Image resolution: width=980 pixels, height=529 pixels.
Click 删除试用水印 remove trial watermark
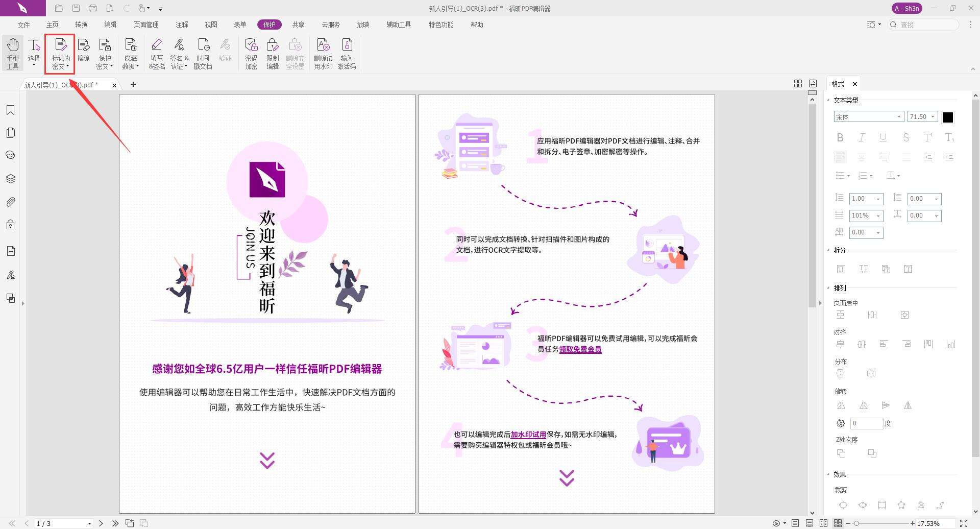point(323,53)
